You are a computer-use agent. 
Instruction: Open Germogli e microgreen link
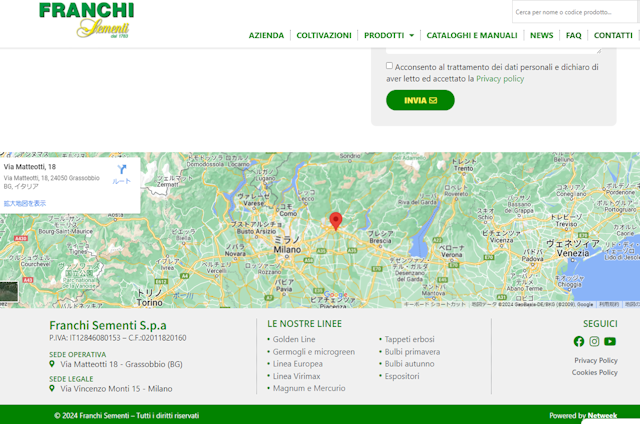pyautogui.click(x=314, y=352)
